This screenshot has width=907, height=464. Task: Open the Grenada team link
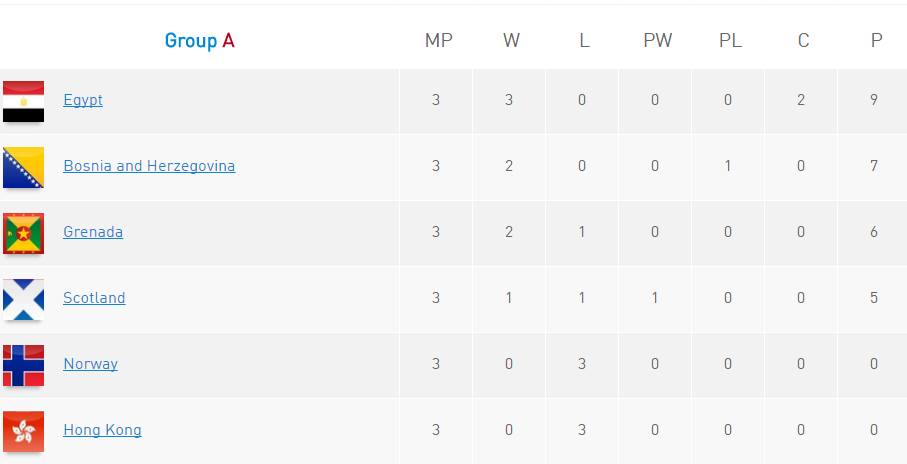click(93, 232)
